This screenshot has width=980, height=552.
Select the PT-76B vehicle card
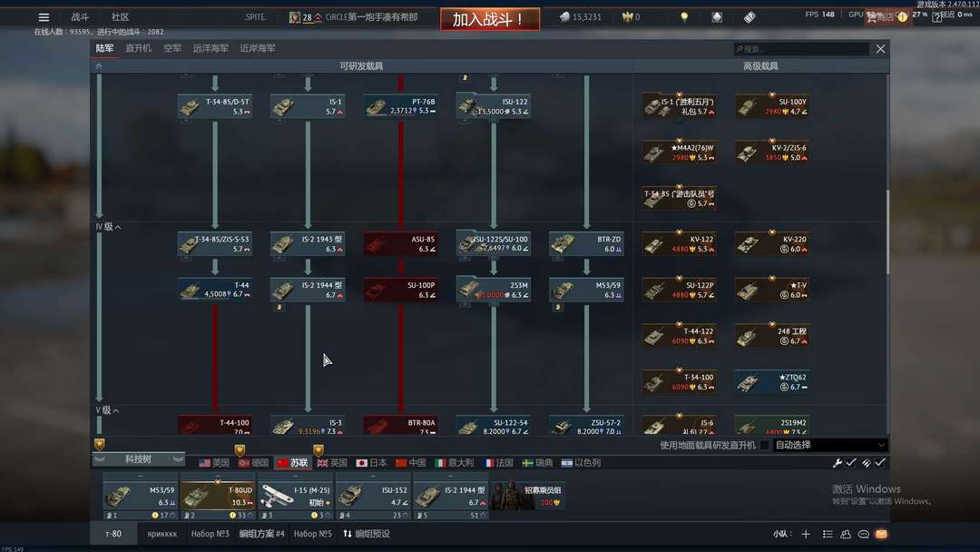pos(400,106)
